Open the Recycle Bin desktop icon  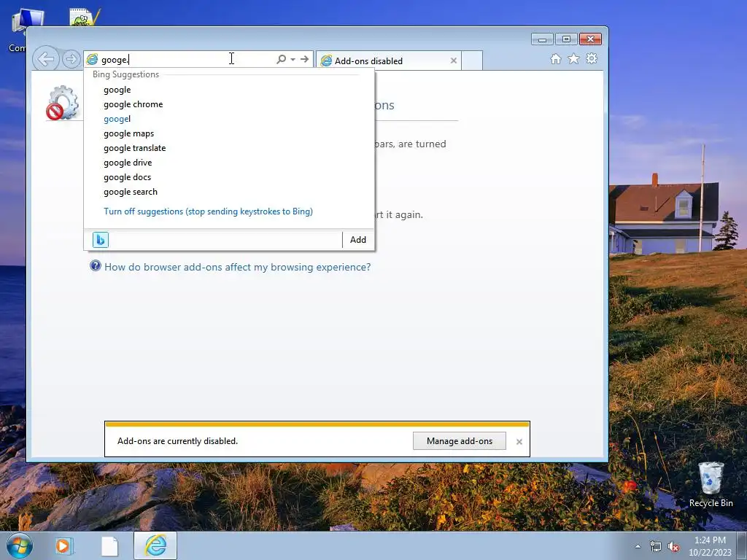click(711, 485)
